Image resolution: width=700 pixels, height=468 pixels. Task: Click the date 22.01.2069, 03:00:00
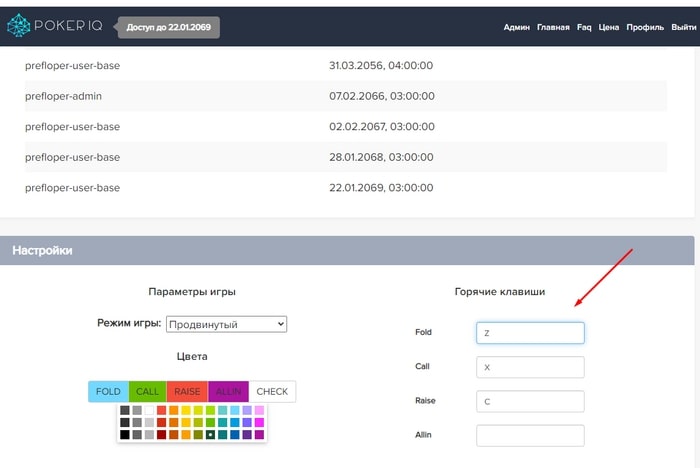tap(381, 188)
